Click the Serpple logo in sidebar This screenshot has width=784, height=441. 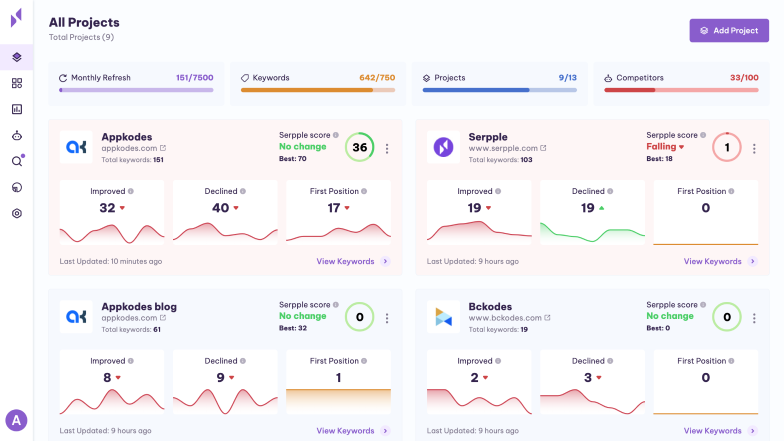pyautogui.click(x=16, y=18)
